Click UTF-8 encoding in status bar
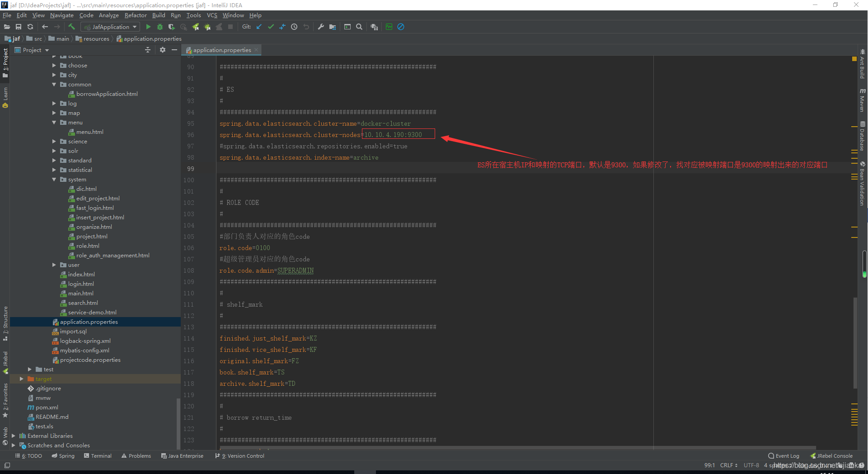 point(751,465)
